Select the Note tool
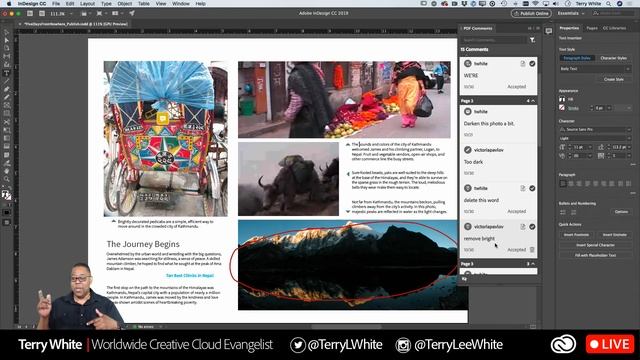Image resolution: width=640 pixels, height=360 pixels. (7, 155)
